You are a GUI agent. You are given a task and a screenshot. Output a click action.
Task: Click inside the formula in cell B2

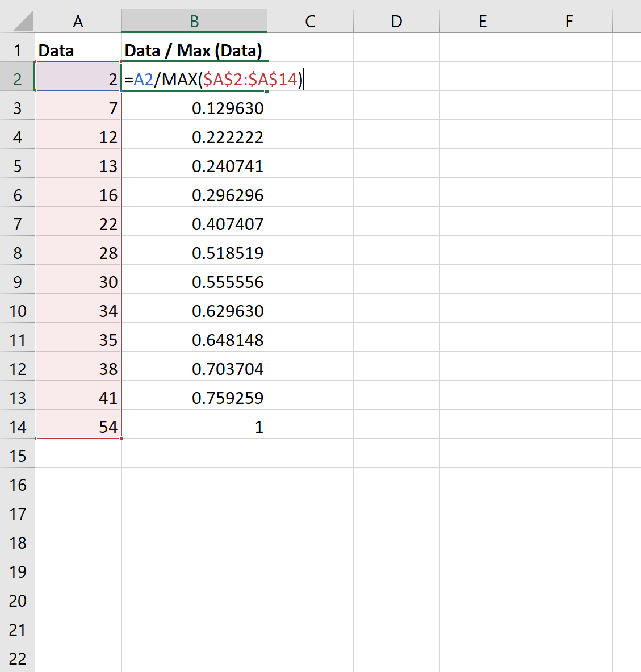(214, 80)
